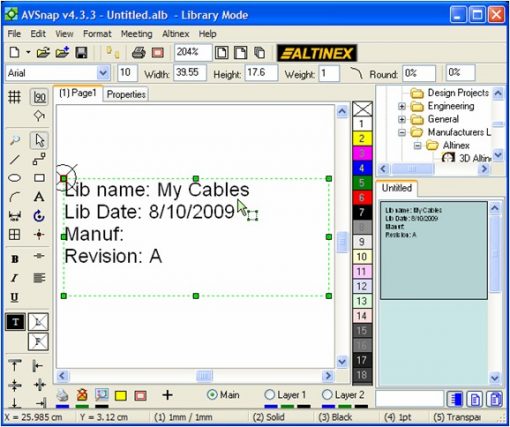Click the text alignment lines icon
The image size is (510, 427).
click(39, 278)
